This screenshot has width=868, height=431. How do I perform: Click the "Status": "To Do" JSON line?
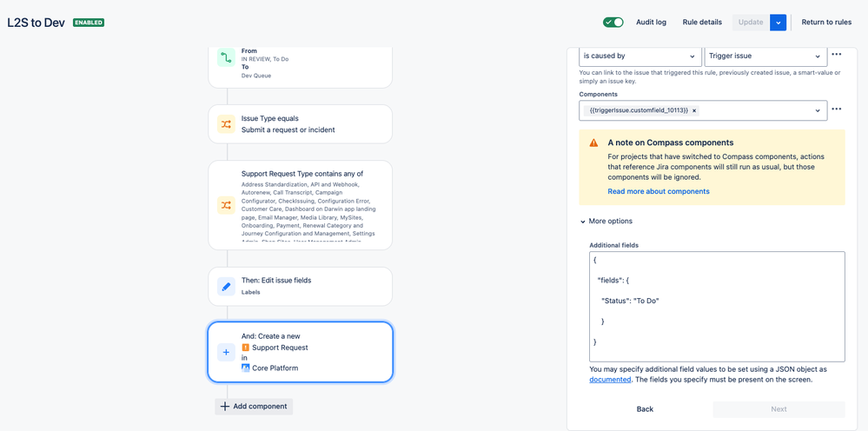click(631, 301)
